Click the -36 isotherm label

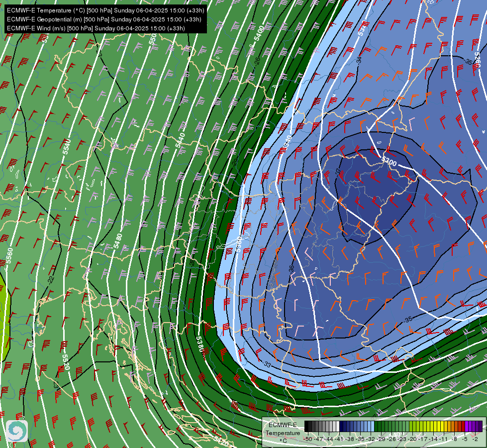pyautogui.click(x=291, y=269)
